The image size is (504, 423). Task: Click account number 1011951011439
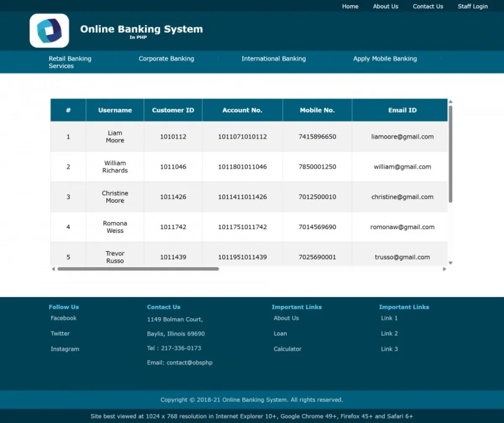point(242,257)
